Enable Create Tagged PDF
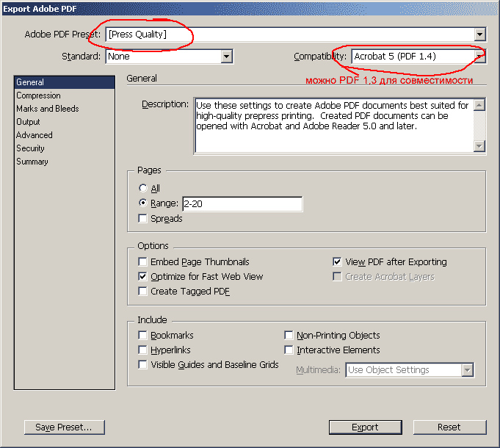The height and width of the screenshot is (448, 500). pyautogui.click(x=142, y=291)
